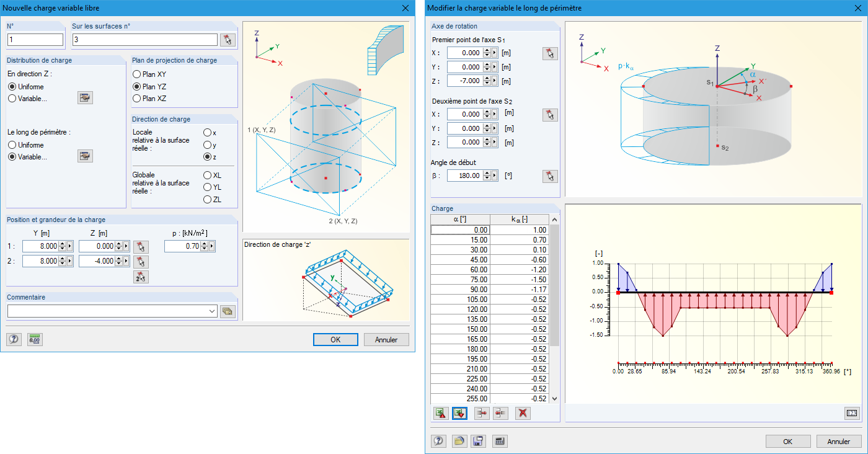
Task: Select Uniforme under Le long de périmètre
Action: [x=25, y=145]
